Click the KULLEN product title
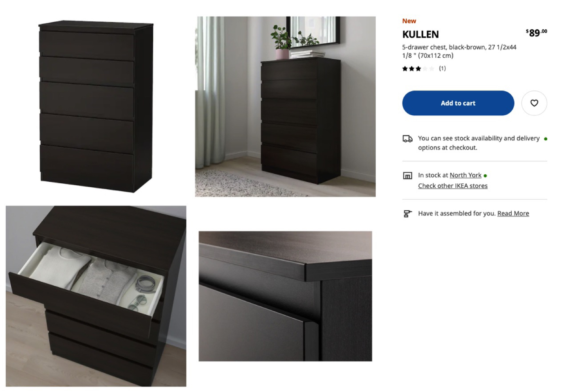The height and width of the screenshot is (392, 569). [420, 34]
